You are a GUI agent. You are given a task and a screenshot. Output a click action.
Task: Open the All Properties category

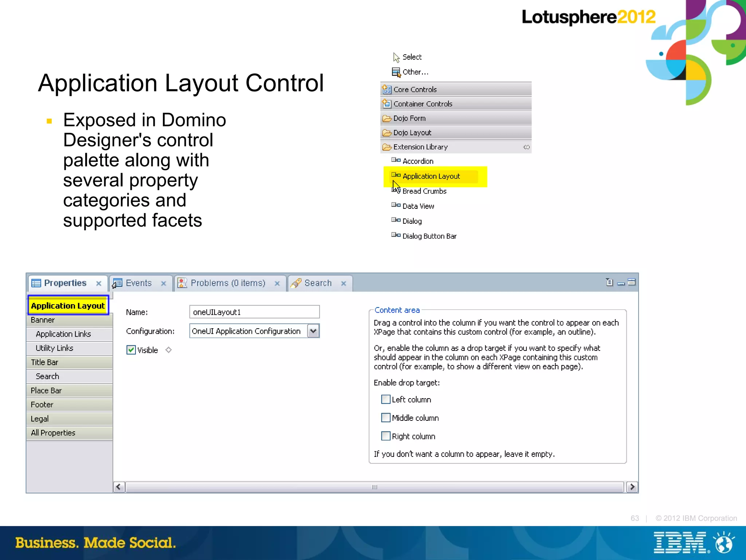[x=69, y=433]
